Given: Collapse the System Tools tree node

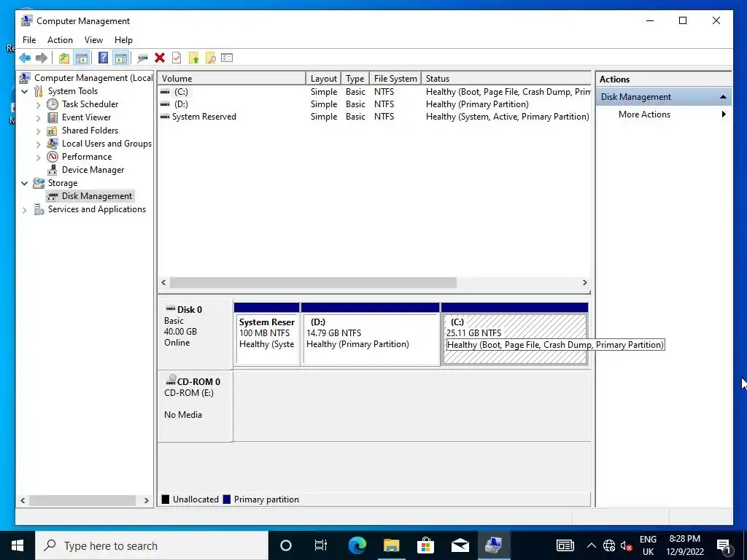Looking at the screenshot, I should click(25, 91).
